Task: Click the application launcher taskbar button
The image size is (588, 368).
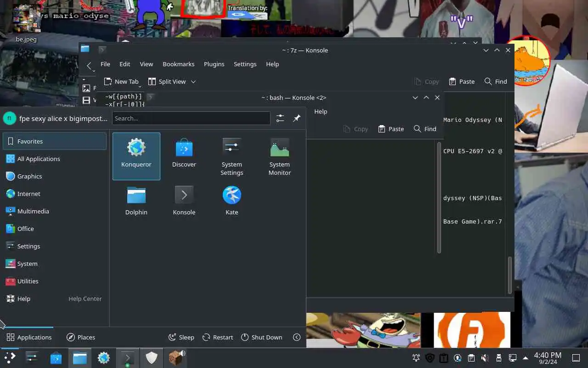Action: (x=10, y=357)
